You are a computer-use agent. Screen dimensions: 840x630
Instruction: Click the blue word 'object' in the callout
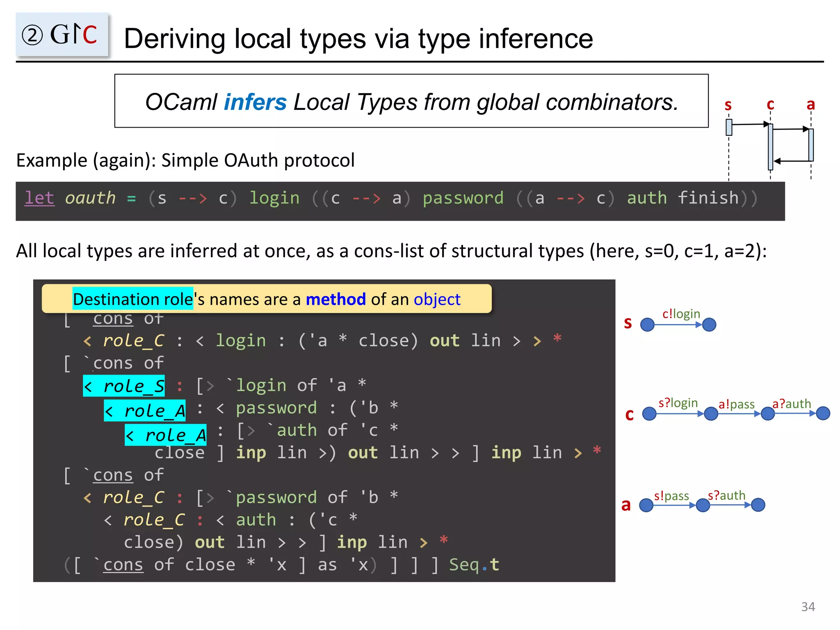point(437,300)
